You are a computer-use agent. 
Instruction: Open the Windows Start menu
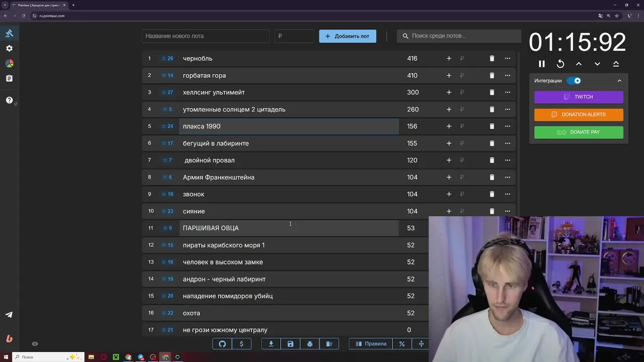click(x=5, y=357)
